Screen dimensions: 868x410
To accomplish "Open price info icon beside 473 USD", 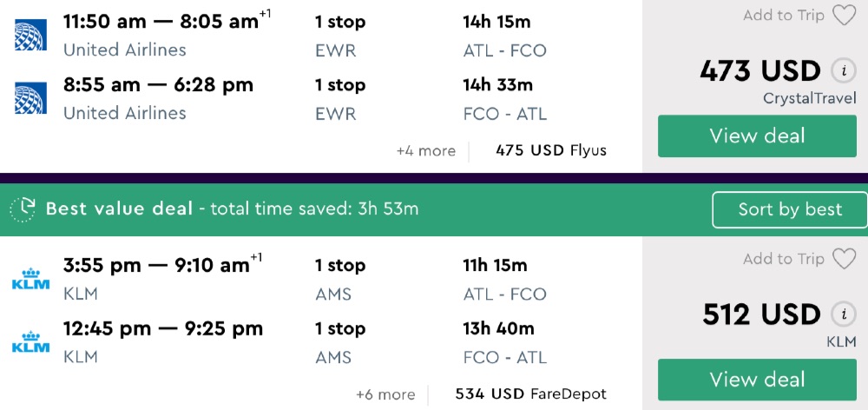I will (840, 70).
